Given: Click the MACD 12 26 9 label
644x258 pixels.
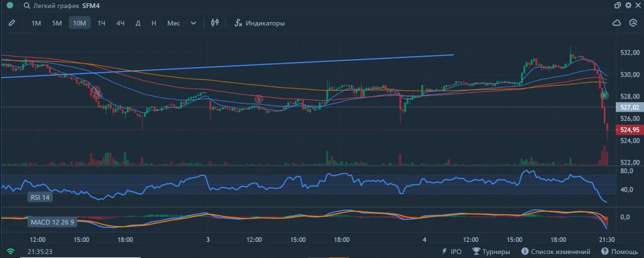Looking at the screenshot, I should point(52,222).
